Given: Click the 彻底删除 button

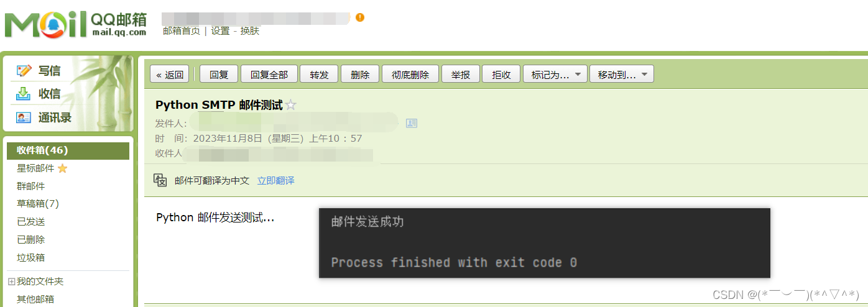Looking at the screenshot, I should (x=410, y=75).
